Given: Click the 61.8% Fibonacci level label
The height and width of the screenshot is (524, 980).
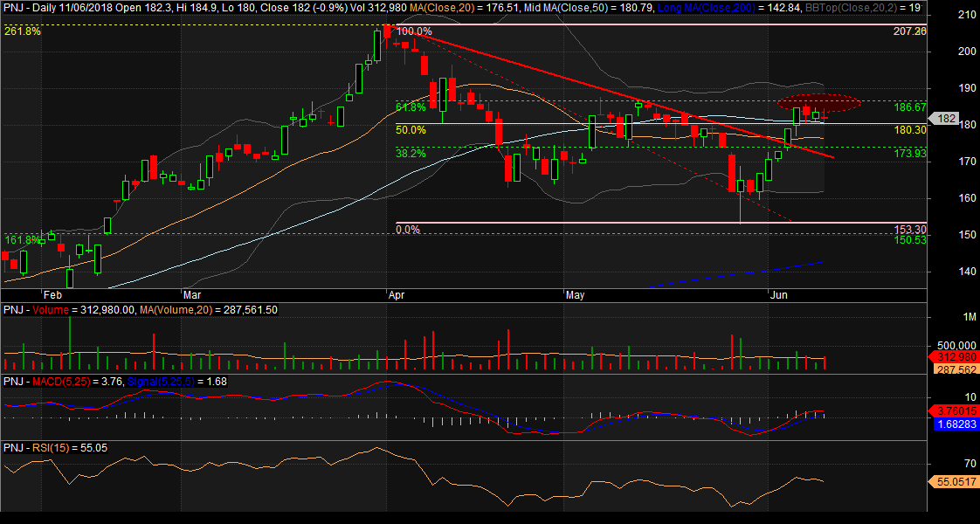Looking at the screenshot, I should [x=411, y=107].
